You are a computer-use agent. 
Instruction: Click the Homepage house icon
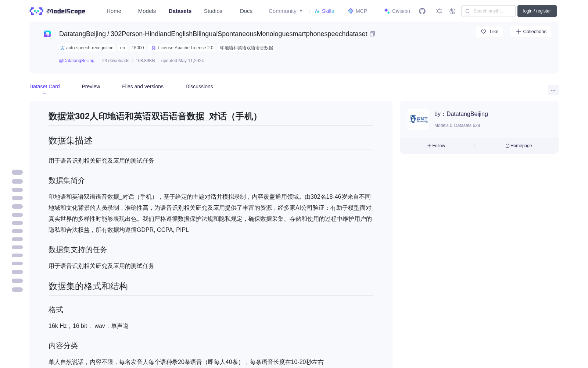point(508,146)
